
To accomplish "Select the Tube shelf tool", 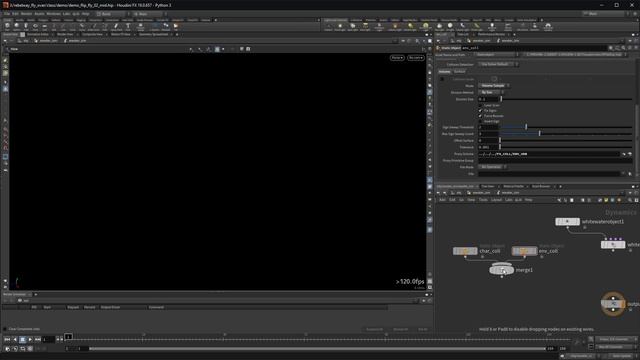I will coord(26,27).
